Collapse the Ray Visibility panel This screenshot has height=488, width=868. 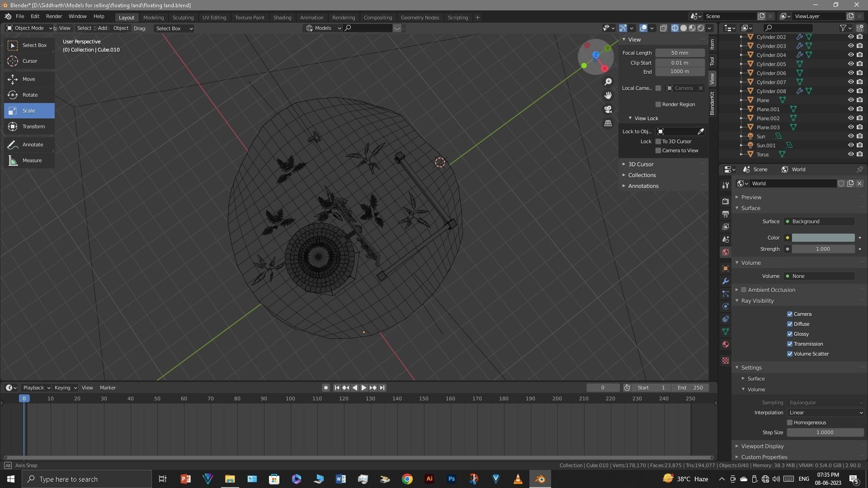tap(757, 300)
